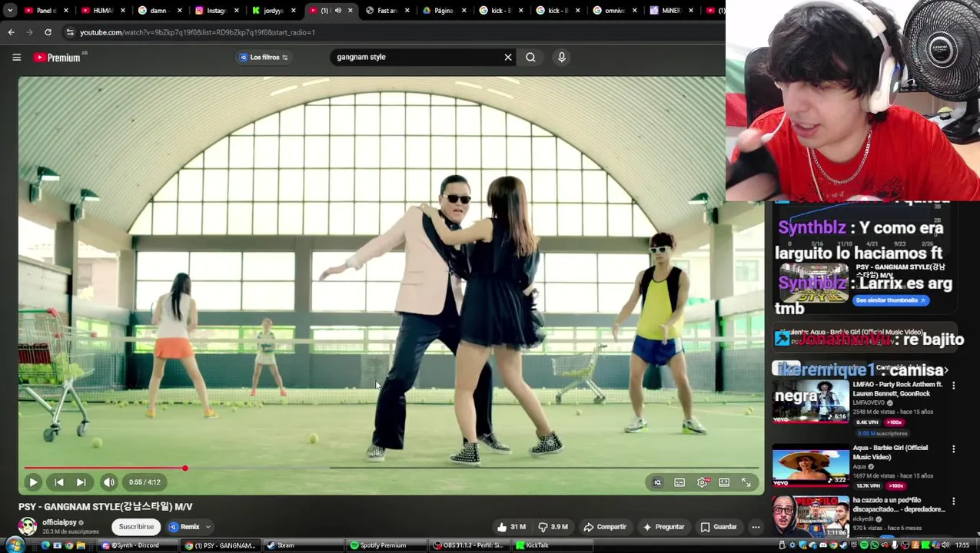Open the player settings gear
This screenshot has height=553, width=980.
(x=702, y=482)
